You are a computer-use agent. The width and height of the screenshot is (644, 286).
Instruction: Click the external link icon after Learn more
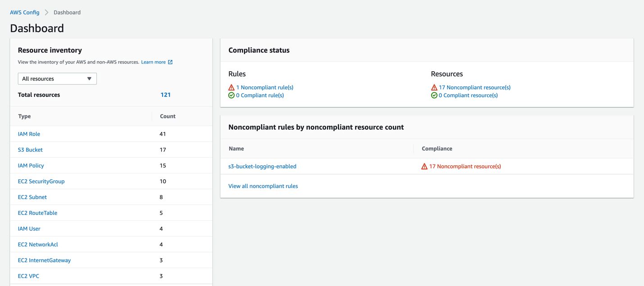coord(170,62)
